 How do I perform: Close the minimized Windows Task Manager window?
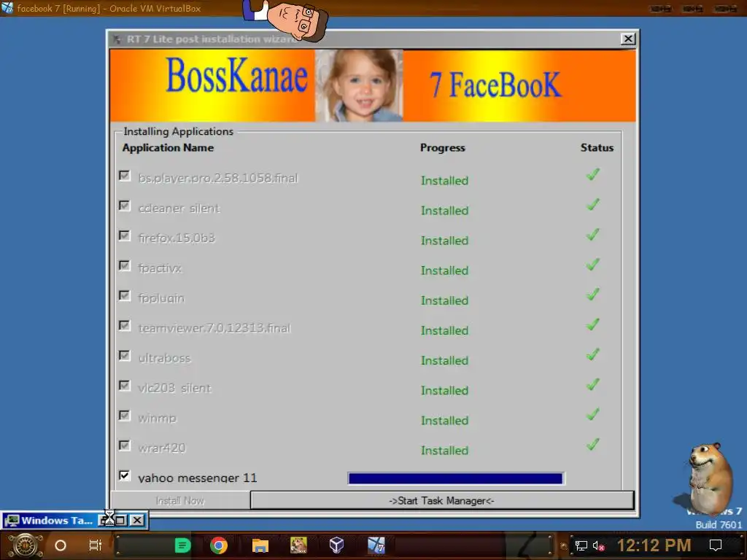[x=137, y=520]
